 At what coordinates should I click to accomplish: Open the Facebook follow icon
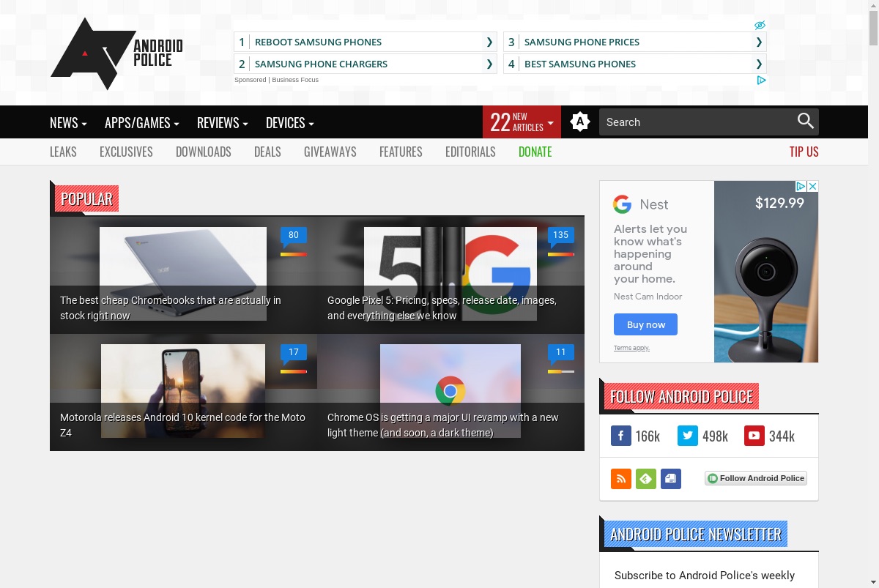(621, 436)
